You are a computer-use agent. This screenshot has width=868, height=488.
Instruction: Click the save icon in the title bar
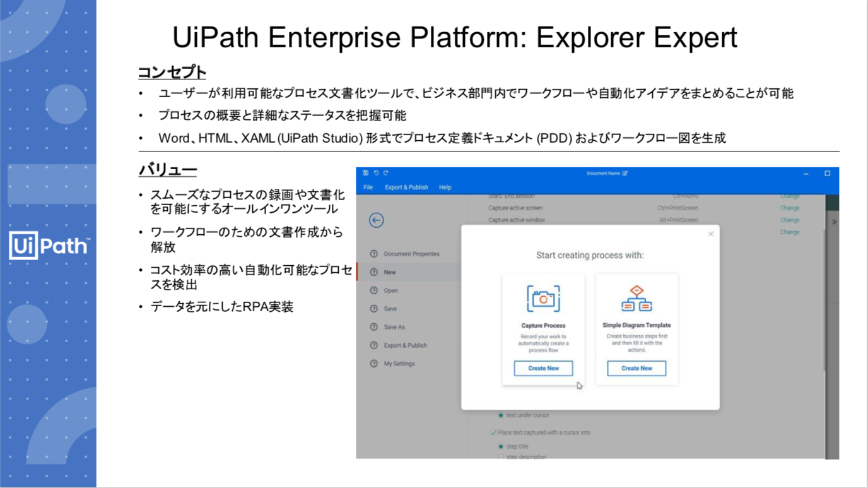click(x=366, y=173)
